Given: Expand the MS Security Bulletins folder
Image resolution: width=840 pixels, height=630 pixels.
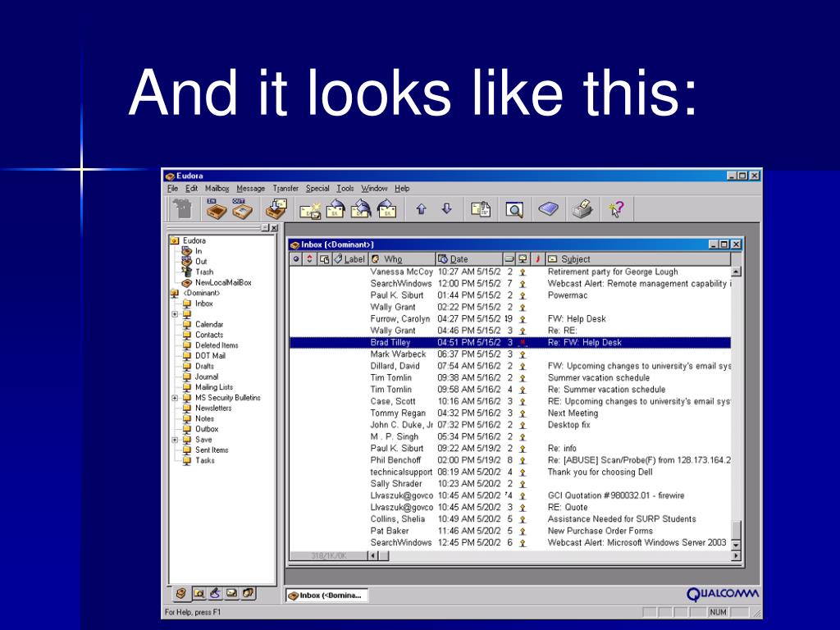Looking at the screenshot, I should (x=175, y=398).
